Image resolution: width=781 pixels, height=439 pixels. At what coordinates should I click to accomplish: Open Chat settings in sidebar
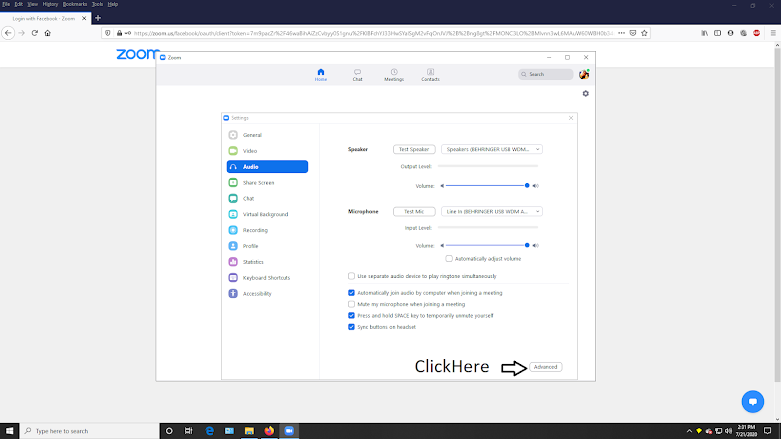pos(267,198)
